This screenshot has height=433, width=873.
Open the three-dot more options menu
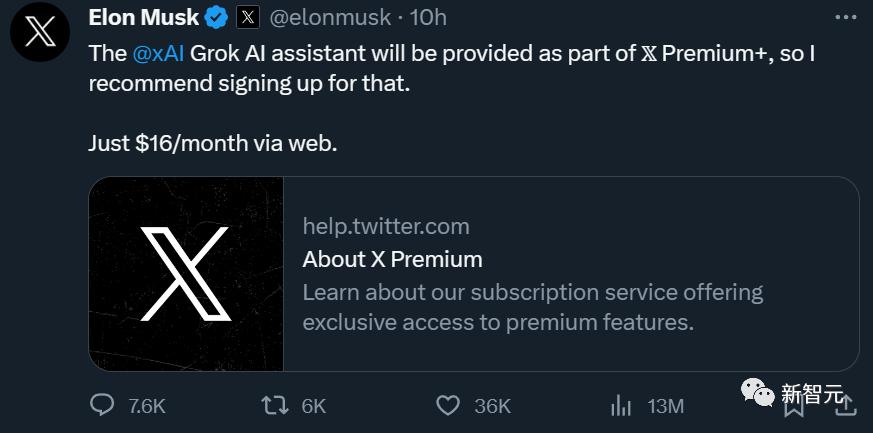845,18
